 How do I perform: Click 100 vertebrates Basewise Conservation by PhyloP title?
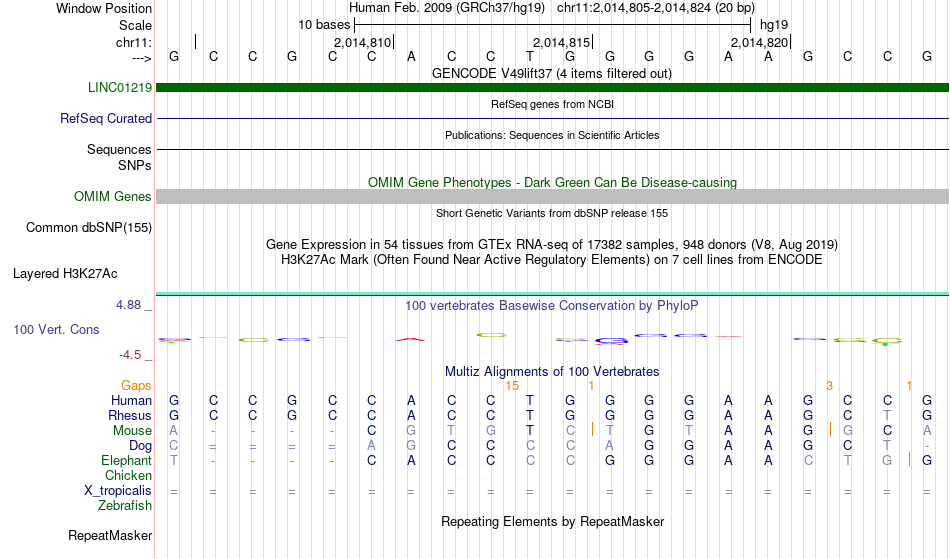tap(552, 305)
